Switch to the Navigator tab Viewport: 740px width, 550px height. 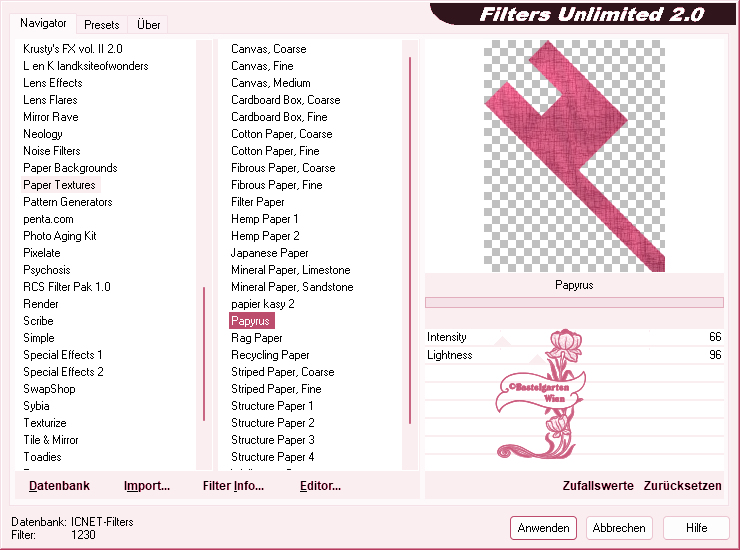[43, 23]
